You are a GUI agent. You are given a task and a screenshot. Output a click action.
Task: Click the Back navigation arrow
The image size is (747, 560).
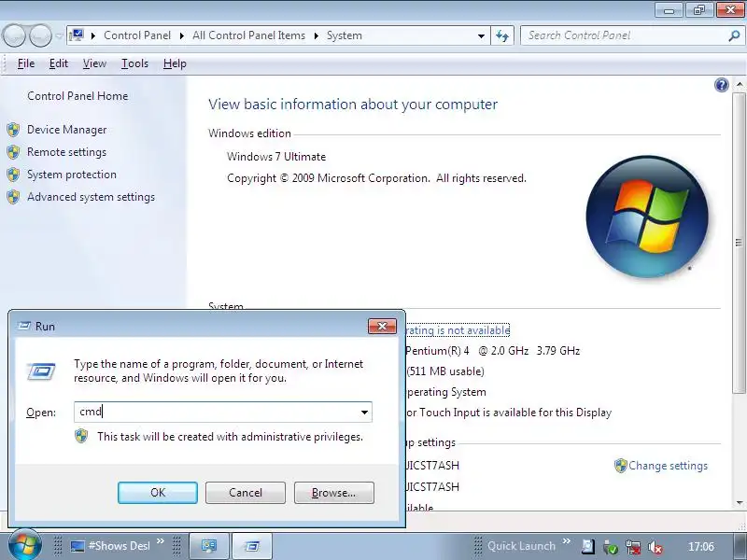tap(14, 35)
